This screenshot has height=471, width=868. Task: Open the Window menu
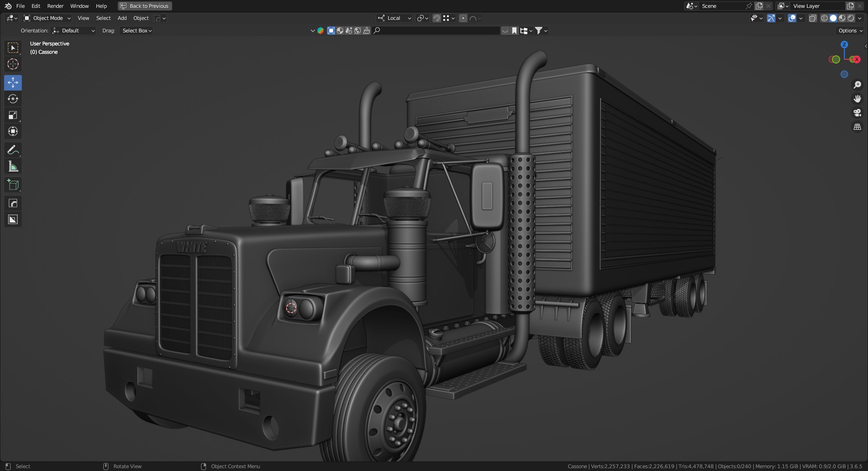pos(79,6)
